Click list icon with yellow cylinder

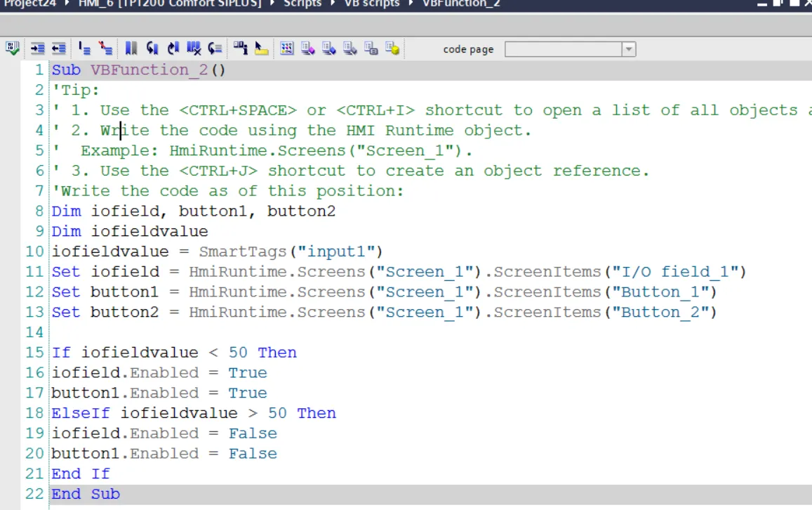pyautogui.click(x=392, y=48)
